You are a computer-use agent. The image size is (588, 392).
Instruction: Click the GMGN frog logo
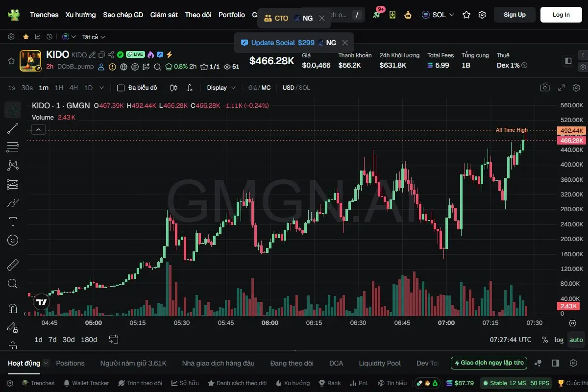pyautogui.click(x=14, y=15)
